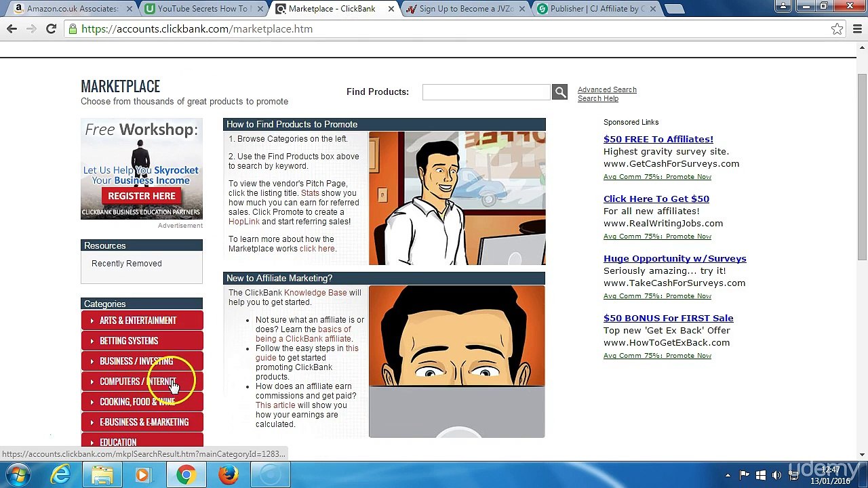
Task: Open '$50 FREE To Affiliates!' sponsored link
Action: [x=658, y=139]
